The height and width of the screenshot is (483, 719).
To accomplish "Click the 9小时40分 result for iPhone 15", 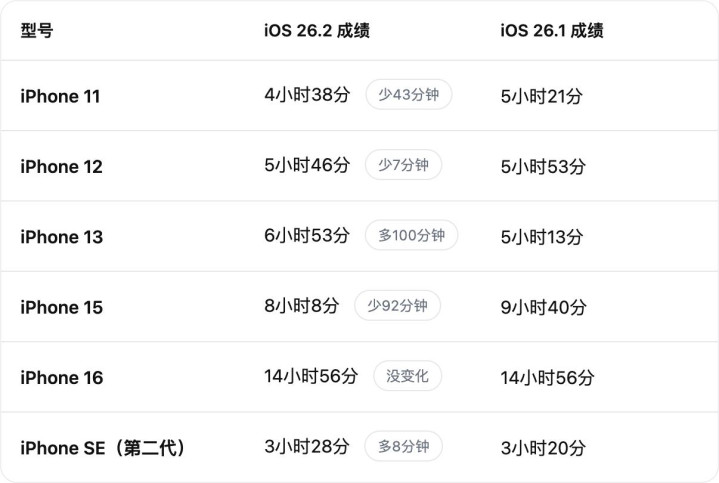I will (x=543, y=307).
